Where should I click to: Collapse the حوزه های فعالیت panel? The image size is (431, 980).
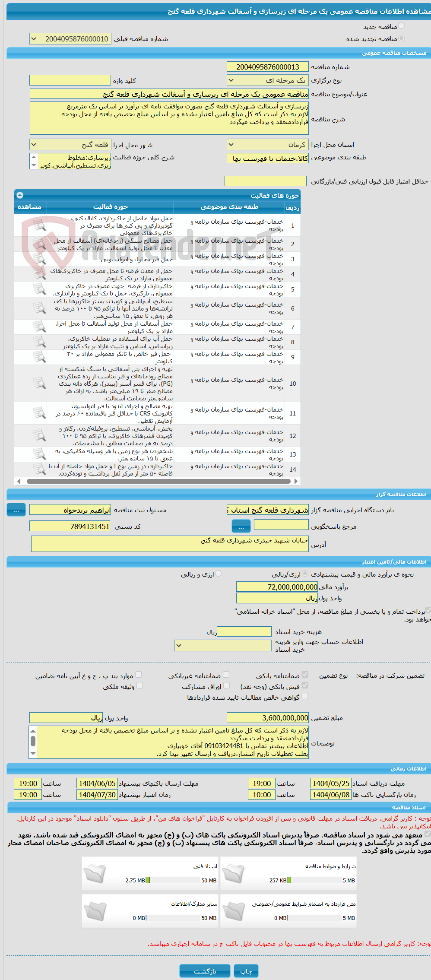pyautogui.click(x=20, y=195)
